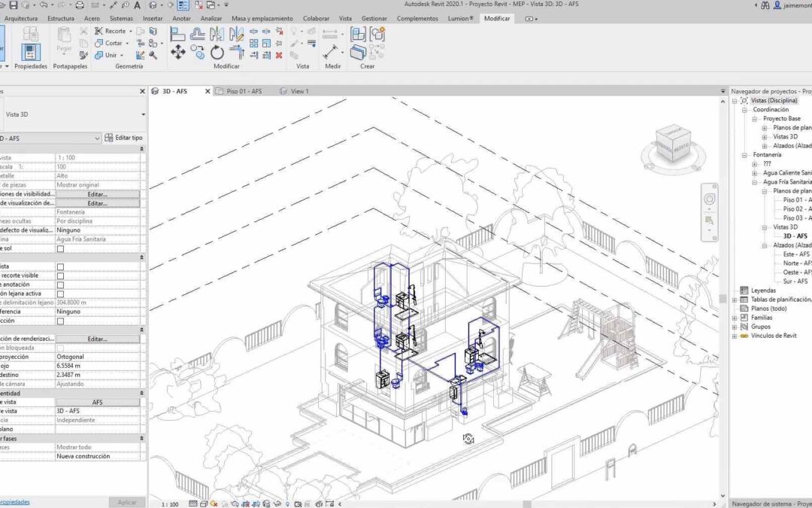Viewport: 812px width, 508px height.
Task: Click the 1 : 100 scale in view control bar
Action: [170, 503]
